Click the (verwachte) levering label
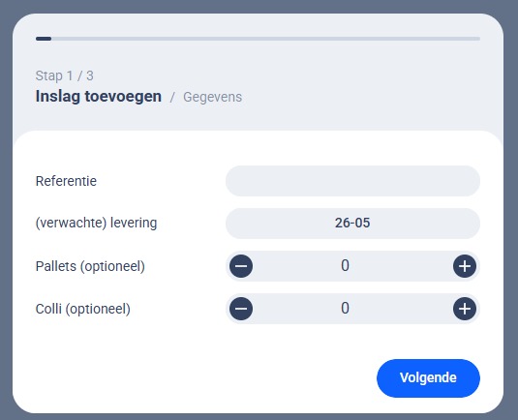Screen dimensions: 518x420 [96, 223]
